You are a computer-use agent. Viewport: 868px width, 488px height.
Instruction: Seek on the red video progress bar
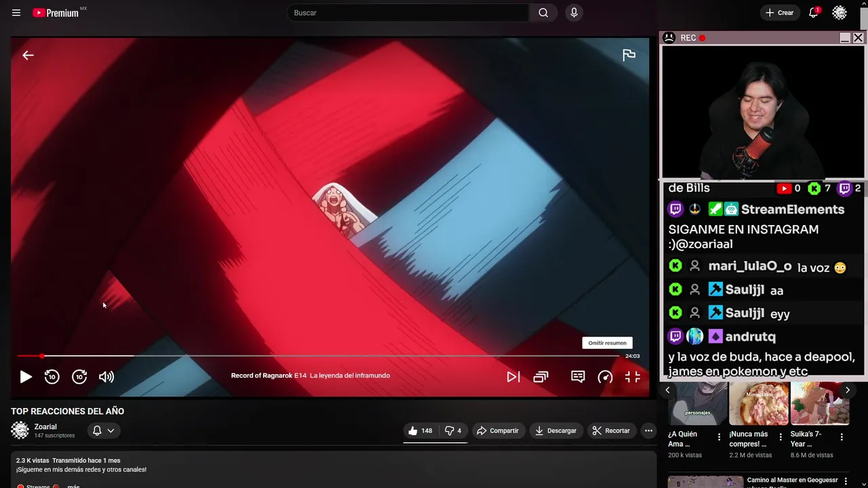pos(318,356)
